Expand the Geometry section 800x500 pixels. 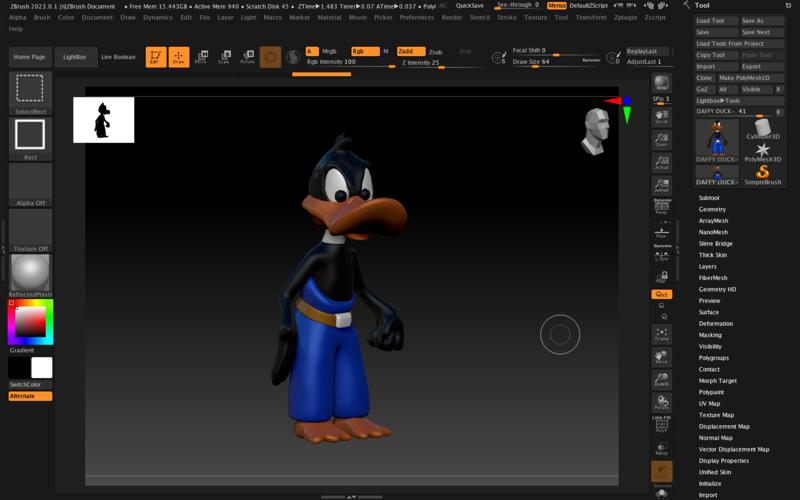[x=712, y=209]
